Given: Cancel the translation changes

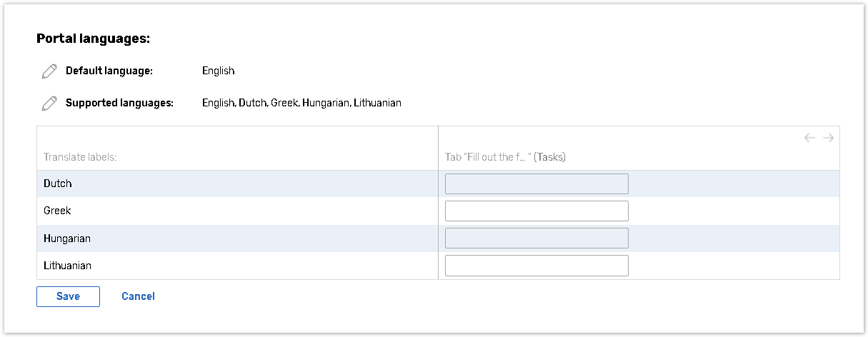Looking at the screenshot, I should (138, 296).
